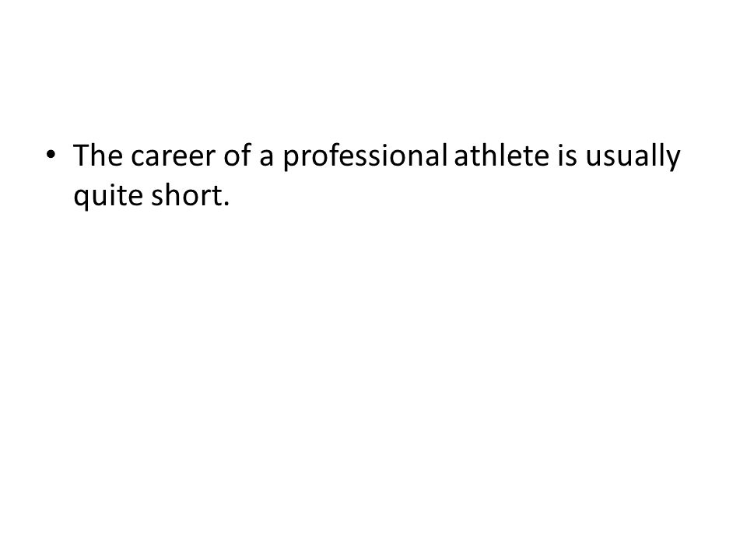The height and width of the screenshot is (560, 747).
Task: Click the word "athlete"
Action: pyautogui.click(x=501, y=155)
